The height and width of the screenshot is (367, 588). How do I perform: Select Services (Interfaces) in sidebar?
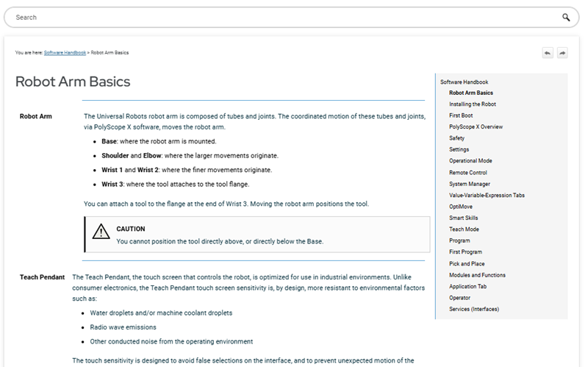[474, 309]
